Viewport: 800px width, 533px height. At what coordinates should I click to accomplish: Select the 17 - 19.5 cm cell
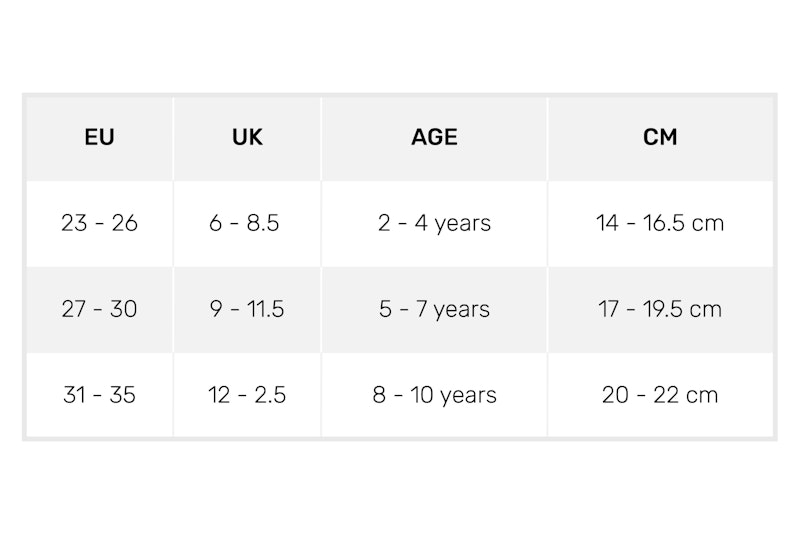(x=660, y=309)
